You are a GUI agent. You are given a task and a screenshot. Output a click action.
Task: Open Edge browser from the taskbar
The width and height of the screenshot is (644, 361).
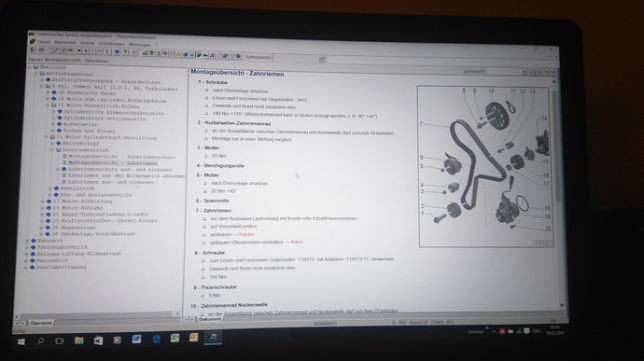tap(156, 339)
